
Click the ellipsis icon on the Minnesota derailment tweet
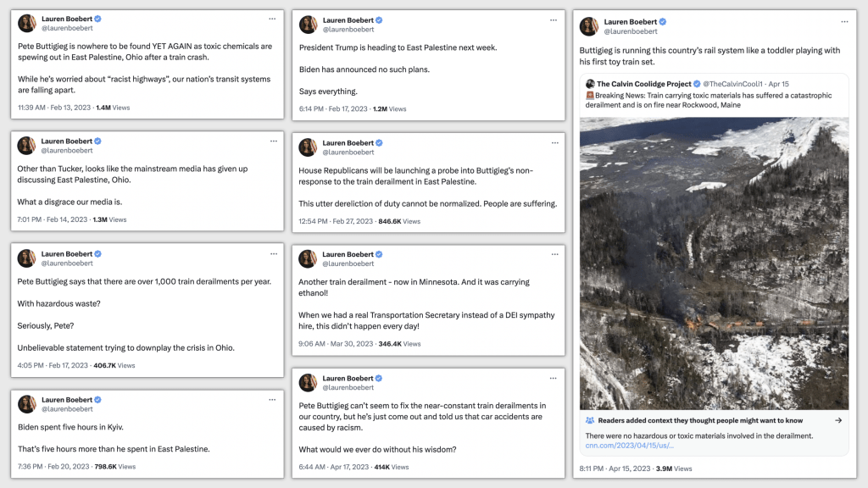point(554,254)
